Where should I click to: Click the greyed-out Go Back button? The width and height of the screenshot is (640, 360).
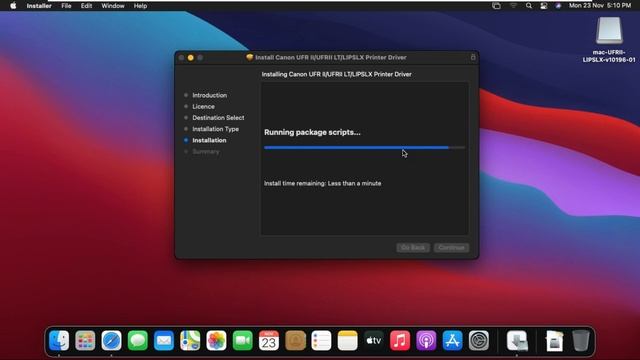[x=413, y=247]
